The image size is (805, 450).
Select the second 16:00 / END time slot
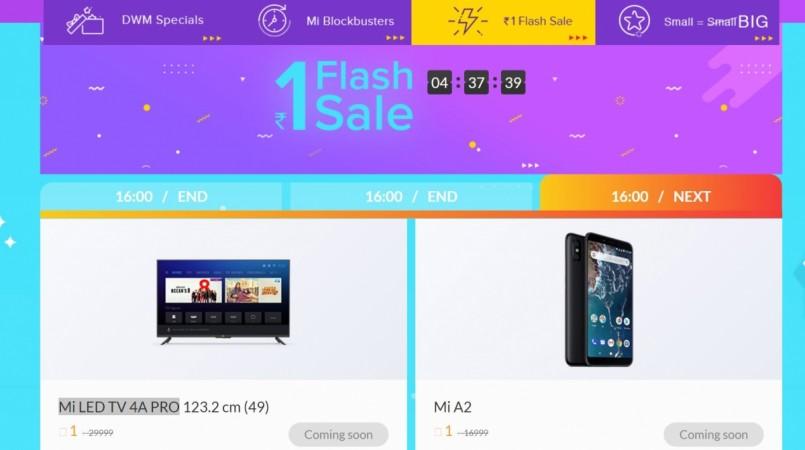[x=411, y=197]
